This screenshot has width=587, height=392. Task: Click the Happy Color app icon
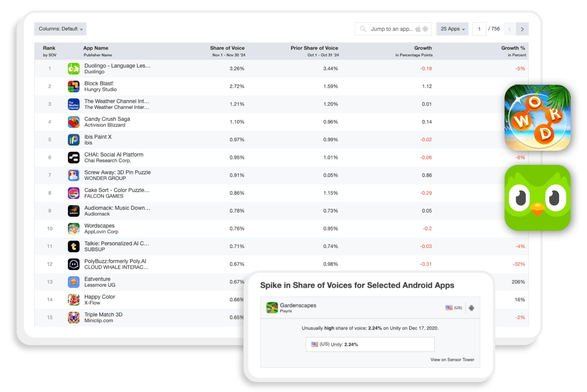click(x=73, y=300)
